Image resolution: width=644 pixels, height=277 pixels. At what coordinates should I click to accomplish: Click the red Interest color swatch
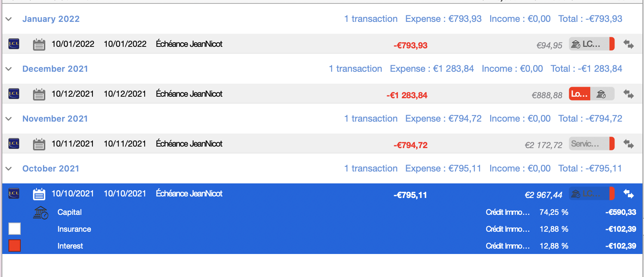click(x=15, y=246)
